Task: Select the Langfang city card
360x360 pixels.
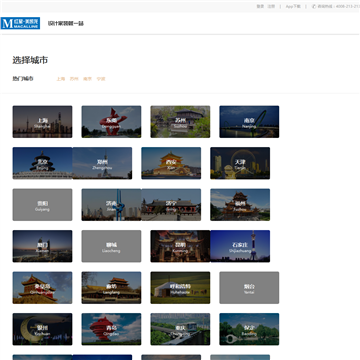Action: pos(111,288)
